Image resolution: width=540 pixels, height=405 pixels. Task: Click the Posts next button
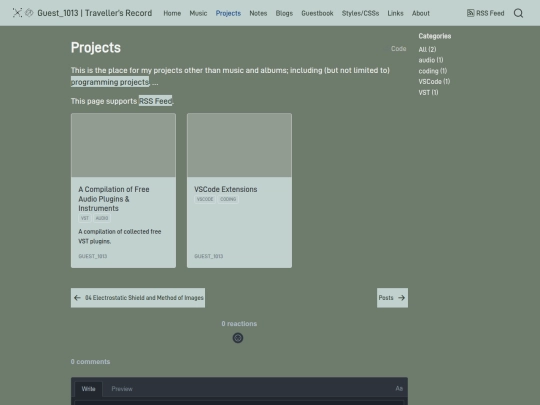click(x=392, y=298)
